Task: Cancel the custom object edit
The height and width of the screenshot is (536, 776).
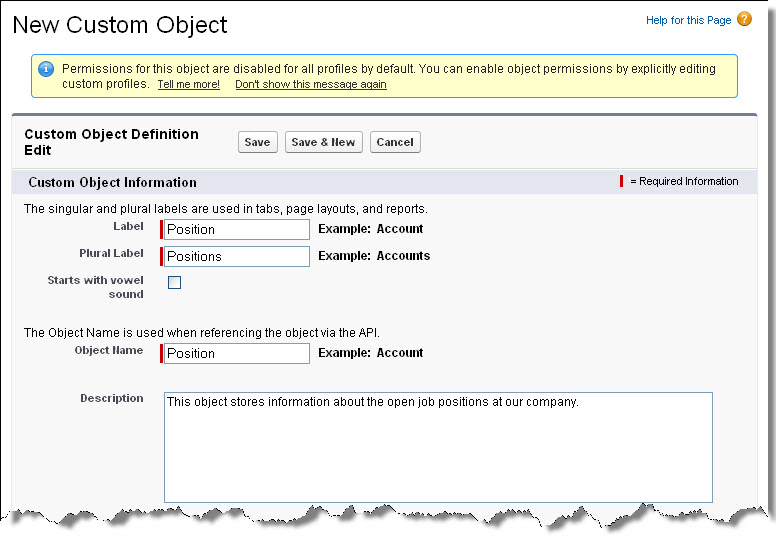Action: [x=395, y=142]
